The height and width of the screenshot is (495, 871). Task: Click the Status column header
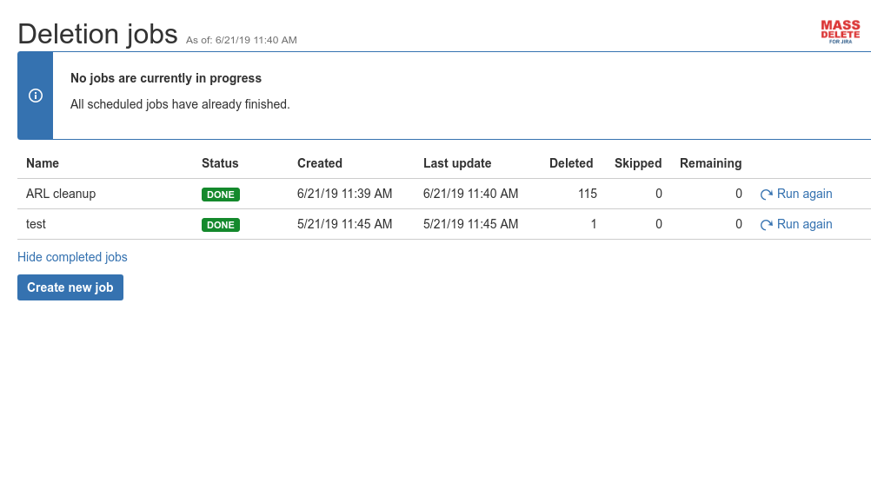[x=220, y=163]
